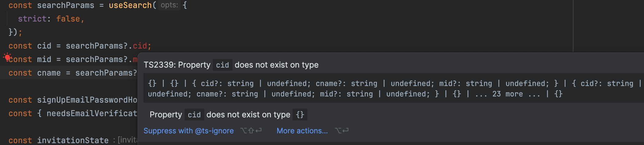This screenshot has width=644, height=145.
Task: Click Suppress with @ts-ignore link
Action: 188,131
